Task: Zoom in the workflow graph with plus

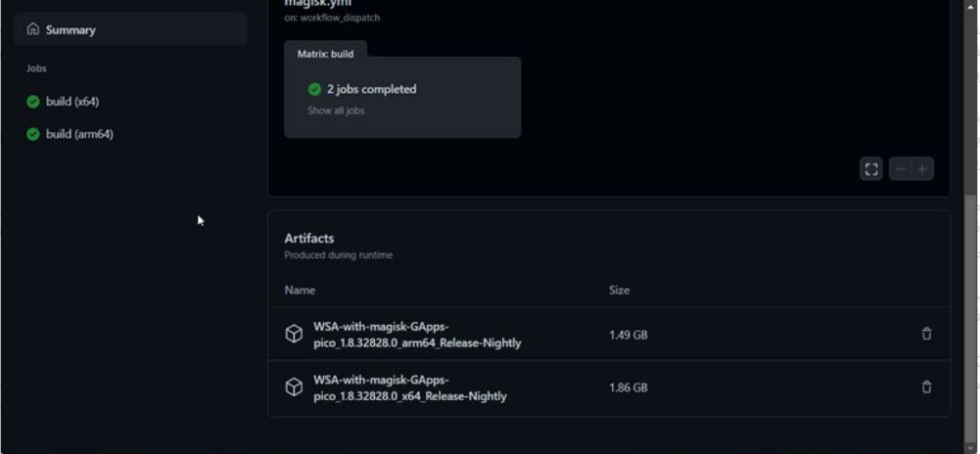Action: [922, 169]
